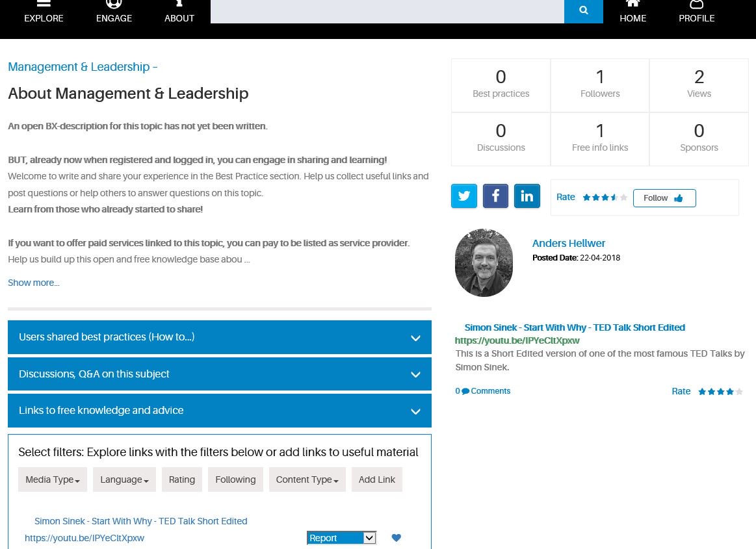Open the Language filter dropdown
Image resolution: width=756 pixels, height=549 pixels.
pyautogui.click(x=124, y=479)
